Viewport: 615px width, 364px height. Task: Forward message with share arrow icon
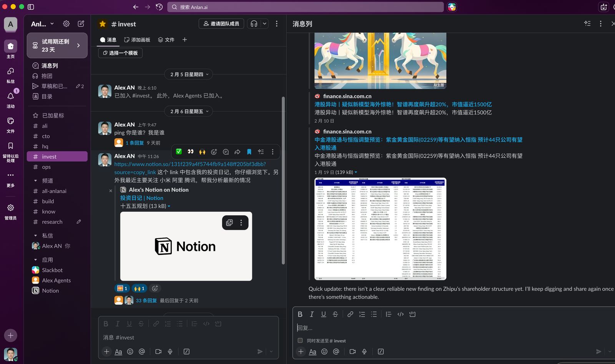click(x=238, y=151)
